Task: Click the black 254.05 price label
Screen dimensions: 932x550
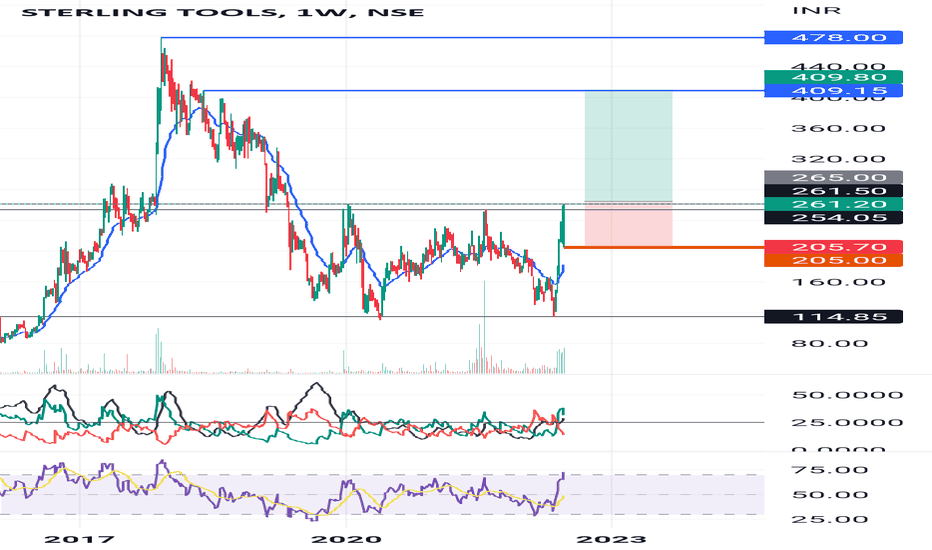Action: click(833, 218)
